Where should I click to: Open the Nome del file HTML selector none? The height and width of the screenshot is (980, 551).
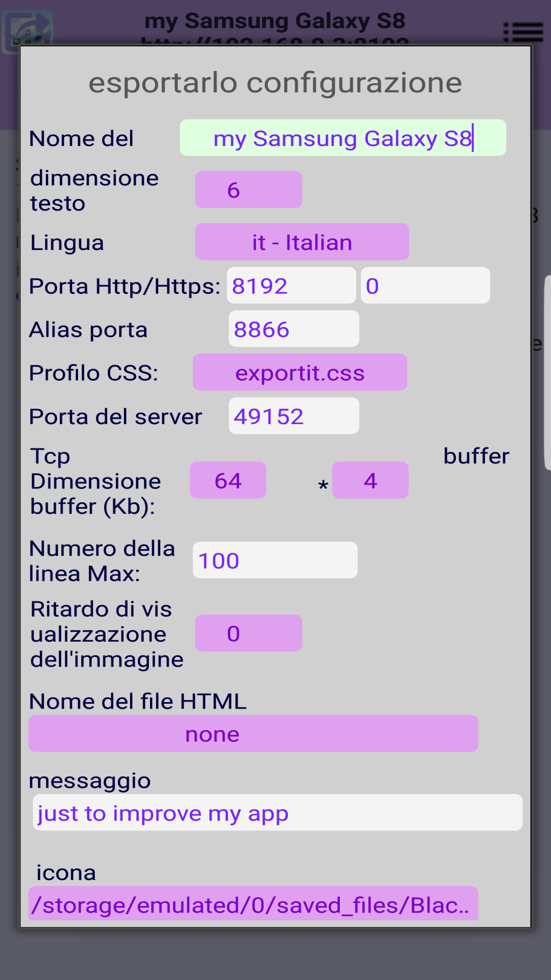pyautogui.click(x=253, y=733)
